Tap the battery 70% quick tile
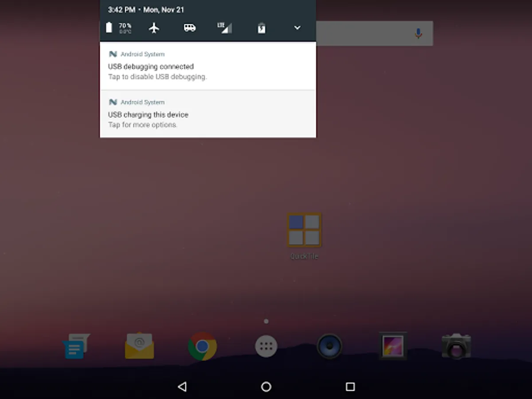 pos(118,28)
